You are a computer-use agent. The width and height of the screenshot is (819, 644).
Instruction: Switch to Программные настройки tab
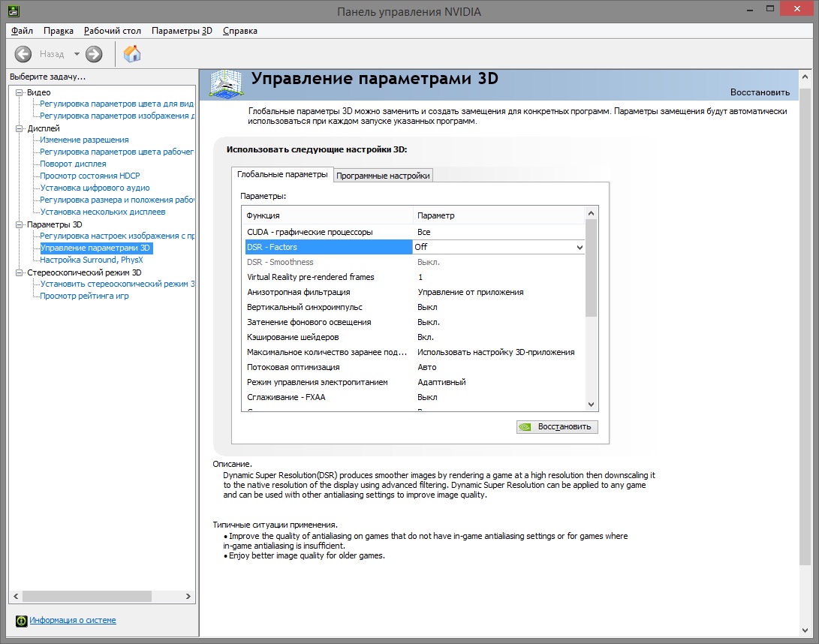click(x=383, y=176)
